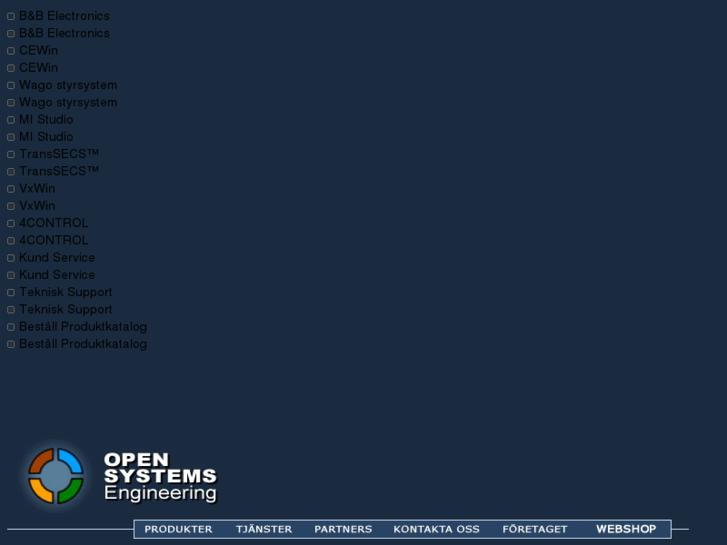This screenshot has width=727, height=545.
Task: Open CEWin link with filled bullet
Action: tap(38, 68)
